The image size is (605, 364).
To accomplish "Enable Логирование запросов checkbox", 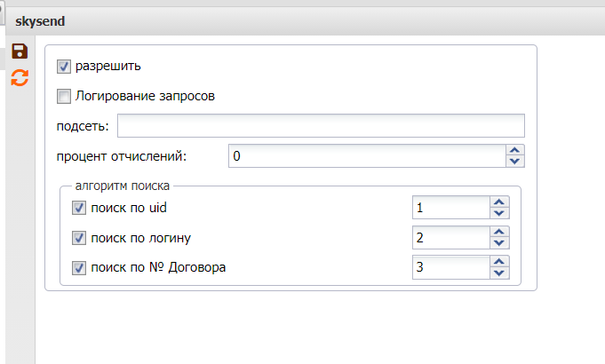I will click(63, 96).
